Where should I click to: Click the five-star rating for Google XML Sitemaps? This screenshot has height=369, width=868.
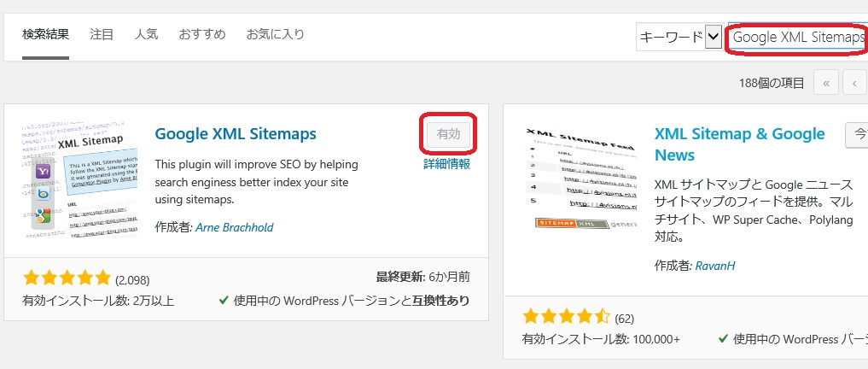(67, 278)
